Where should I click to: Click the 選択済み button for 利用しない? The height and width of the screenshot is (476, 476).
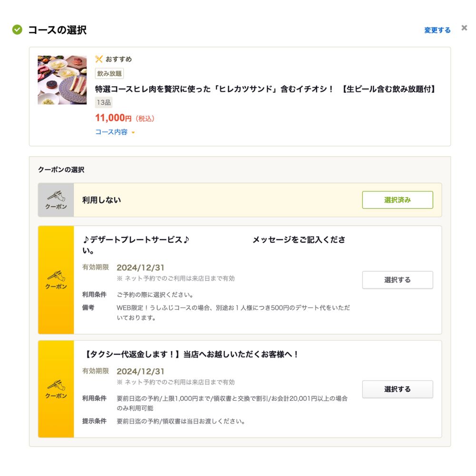(397, 200)
